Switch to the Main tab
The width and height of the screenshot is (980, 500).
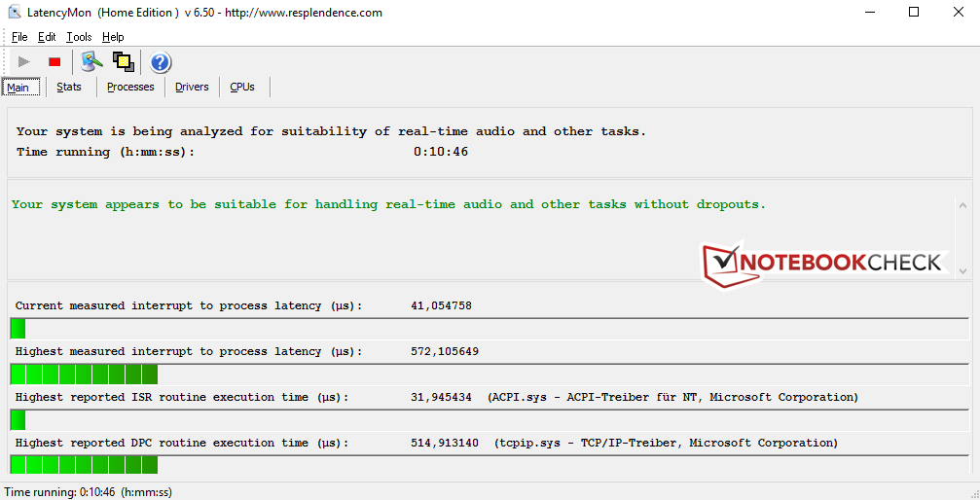click(21, 87)
